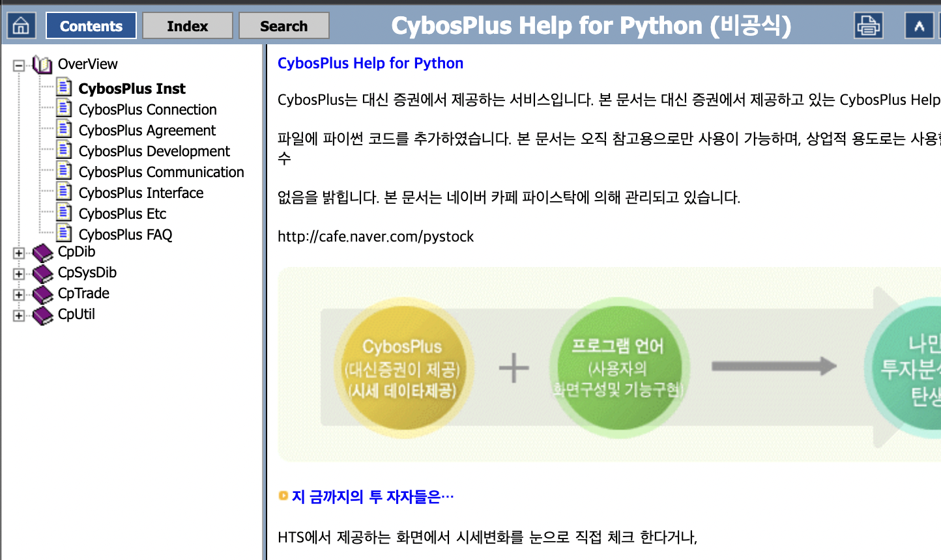This screenshot has width=941, height=560.
Task: Expand the CpTrade tree node
Action: pyautogui.click(x=19, y=294)
